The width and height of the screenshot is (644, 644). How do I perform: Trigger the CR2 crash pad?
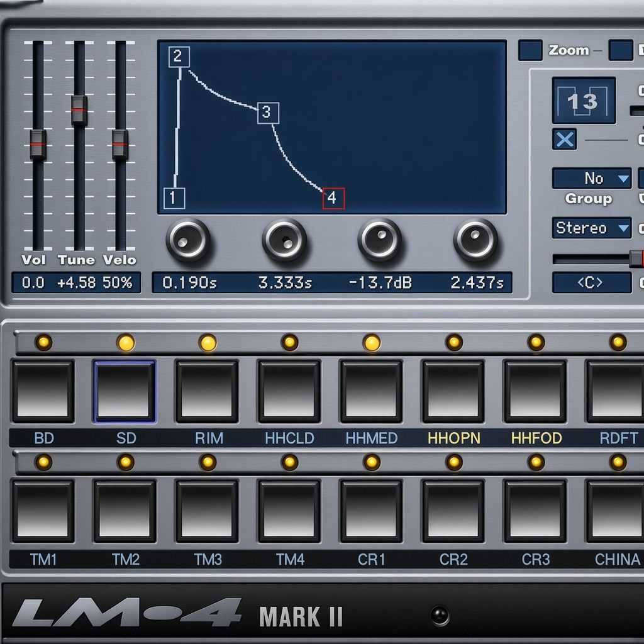[x=453, y=511]
